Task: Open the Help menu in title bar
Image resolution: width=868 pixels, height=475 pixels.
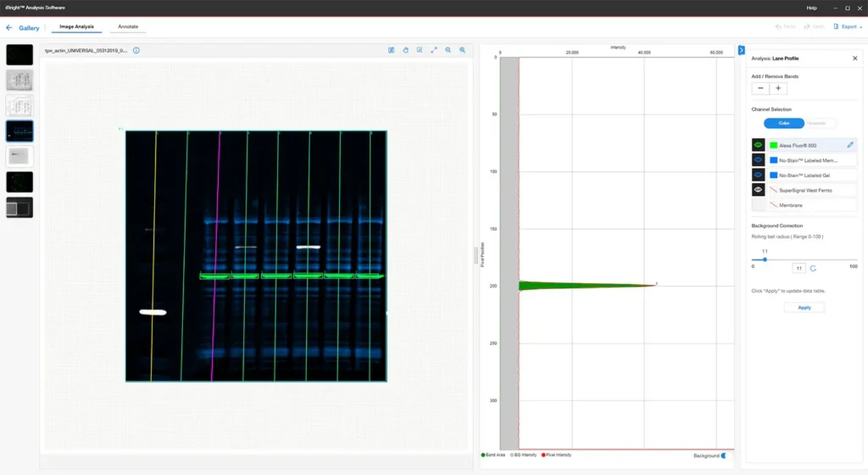Action: 811,8
